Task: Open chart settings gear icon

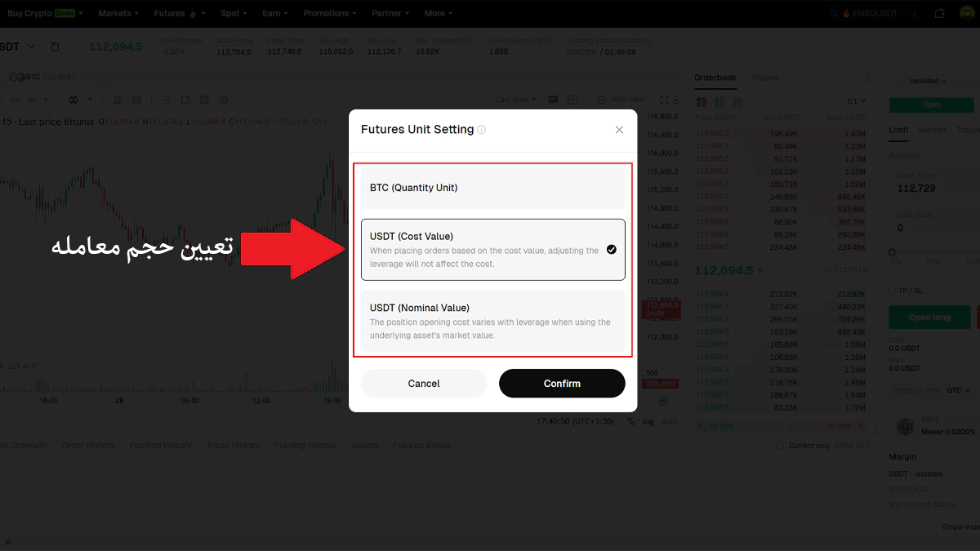Action: (x=225, y=100)
